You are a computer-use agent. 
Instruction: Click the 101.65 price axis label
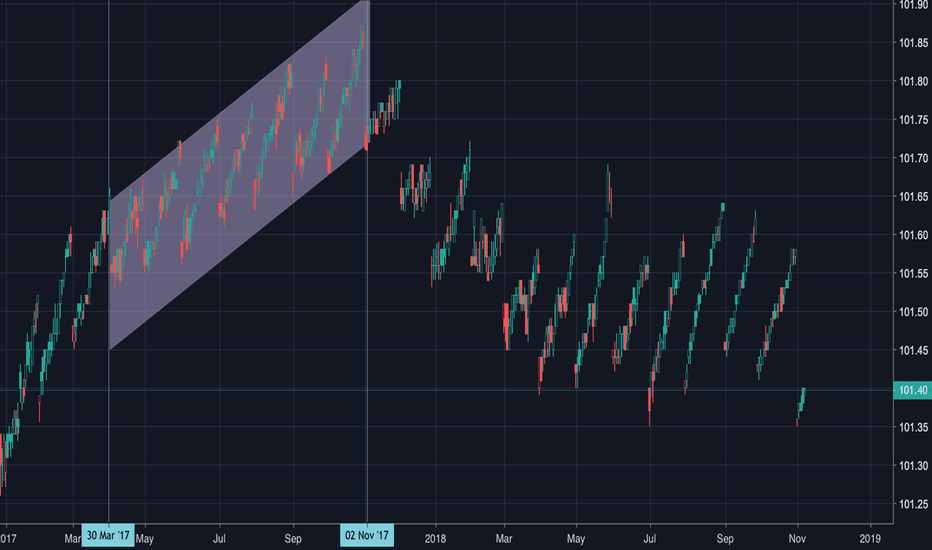(x=913, y=197)
